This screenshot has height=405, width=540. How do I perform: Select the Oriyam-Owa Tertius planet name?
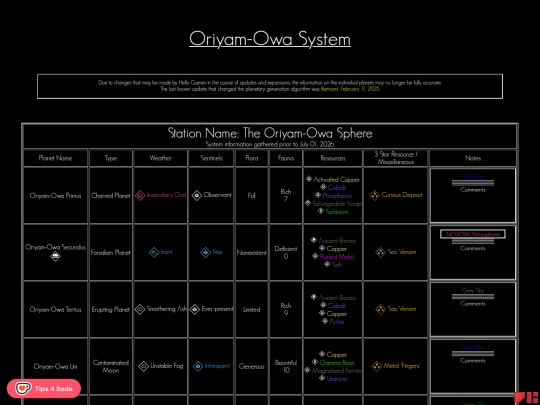55,310
